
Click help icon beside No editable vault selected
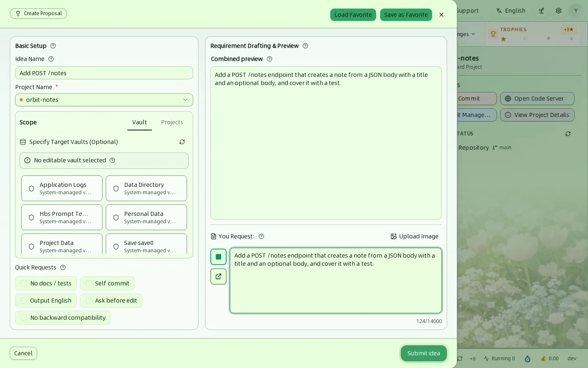(112, 160)
